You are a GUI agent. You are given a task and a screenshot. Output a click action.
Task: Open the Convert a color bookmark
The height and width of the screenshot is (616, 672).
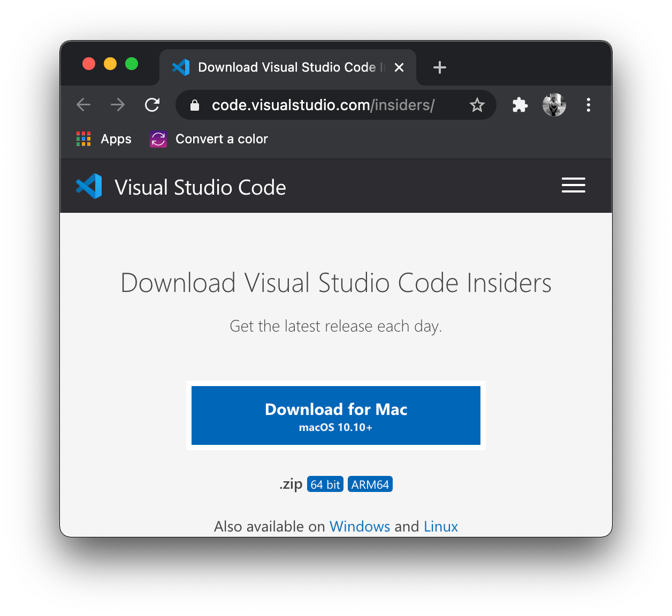(209, 139)
